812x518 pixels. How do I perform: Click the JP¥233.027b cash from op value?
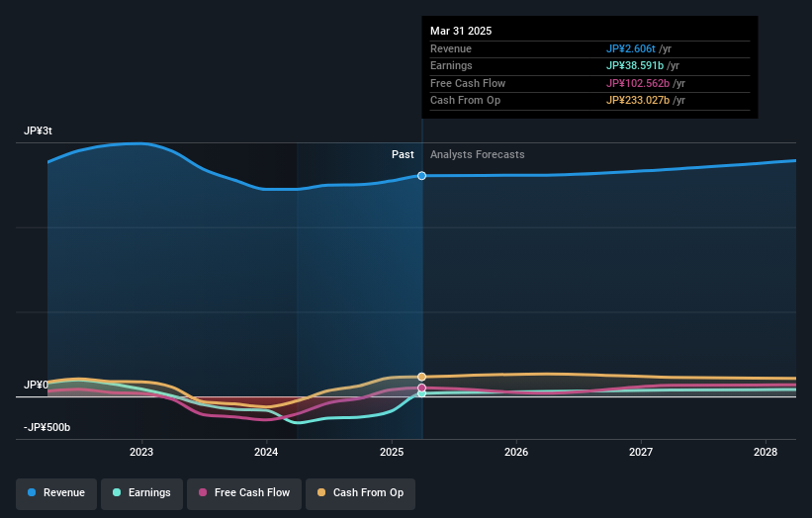click(638, 101)
